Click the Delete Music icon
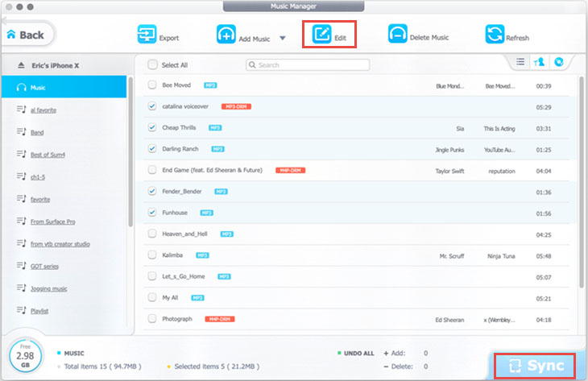The image size is (588, 381). click(x=397, y=34)
